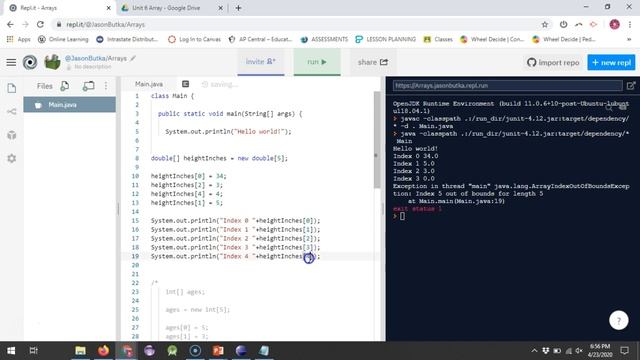Open LESSON PLANNING bookmark

coord(385,39)
